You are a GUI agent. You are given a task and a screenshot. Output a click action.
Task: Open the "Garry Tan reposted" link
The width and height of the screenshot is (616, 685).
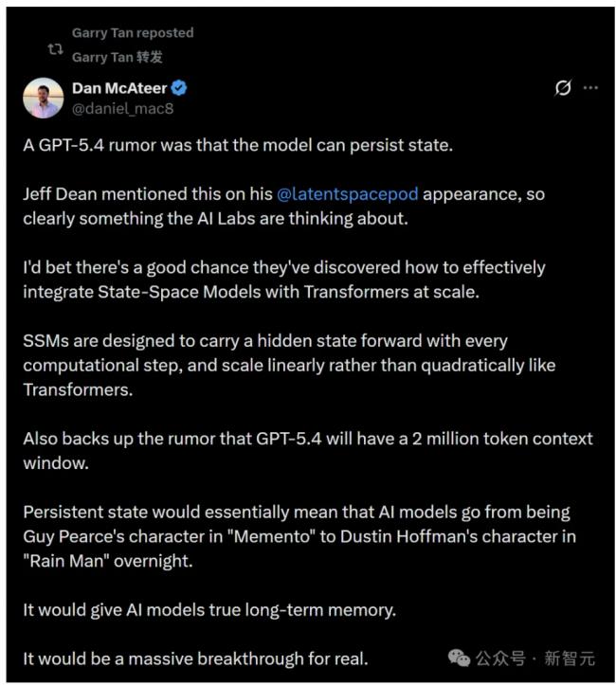pos(133,33)
